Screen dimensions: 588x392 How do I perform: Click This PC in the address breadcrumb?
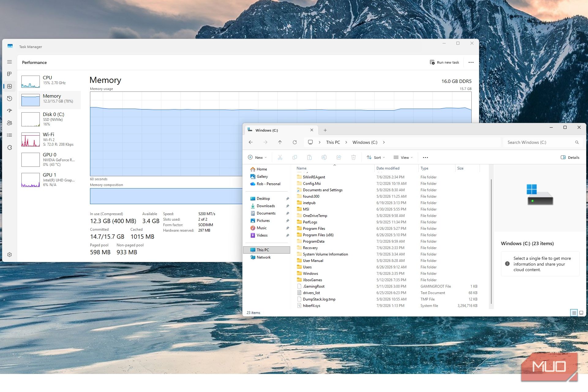pos(333,142)
